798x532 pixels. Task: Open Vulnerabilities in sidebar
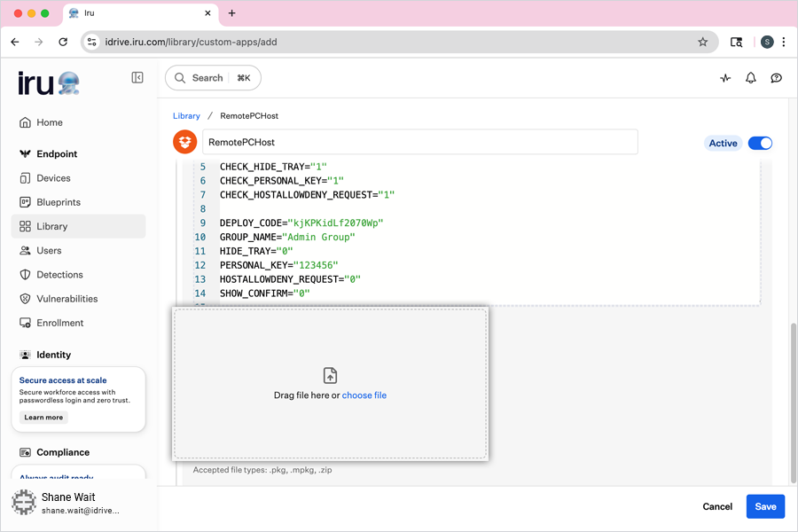pos(66,299)
